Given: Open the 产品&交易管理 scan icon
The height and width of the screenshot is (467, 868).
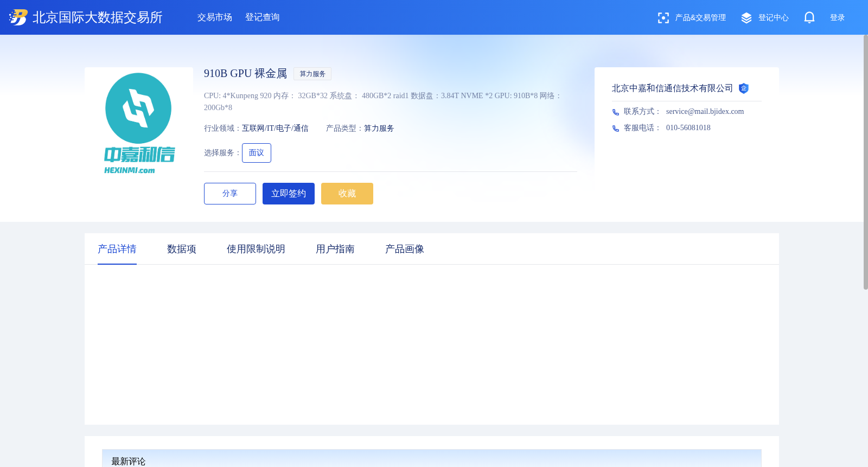Looking at the screenshot, I should tap(663, 18).
